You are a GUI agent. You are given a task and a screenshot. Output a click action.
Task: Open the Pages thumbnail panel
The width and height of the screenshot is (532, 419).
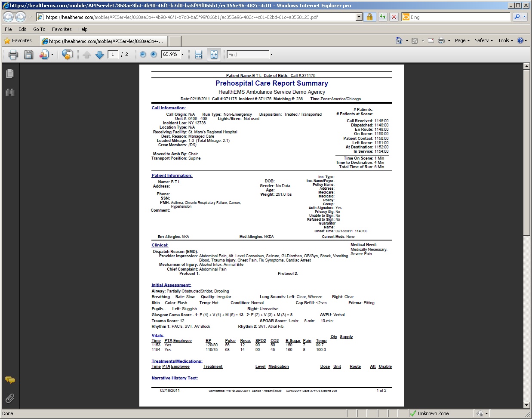(10, 74)
